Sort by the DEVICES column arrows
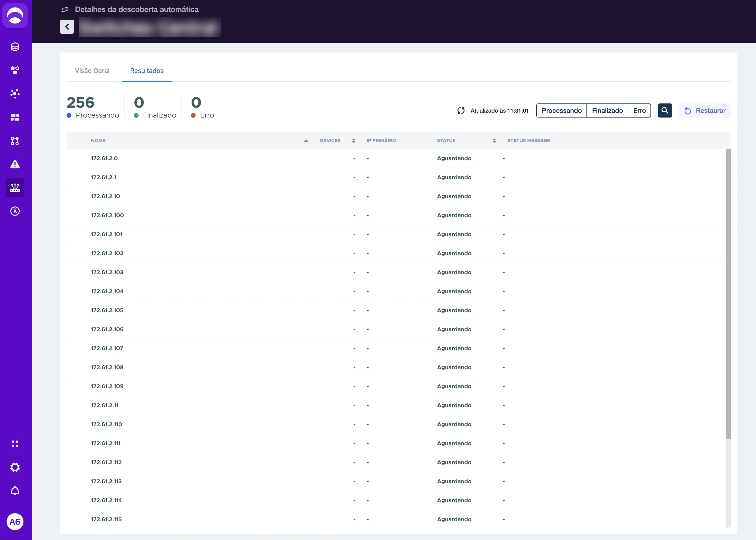This screenshot has width=756, height=540. click(x=354, y=141)
